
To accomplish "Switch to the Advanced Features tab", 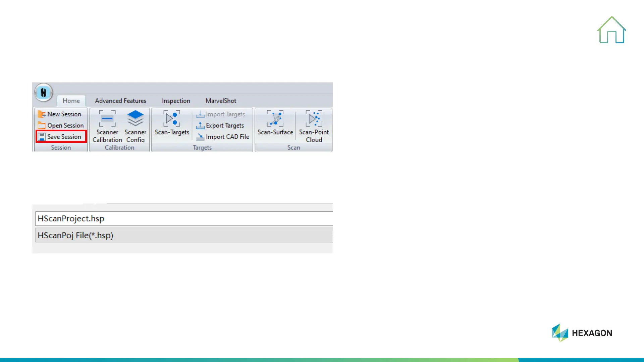I will pos(120,101).
